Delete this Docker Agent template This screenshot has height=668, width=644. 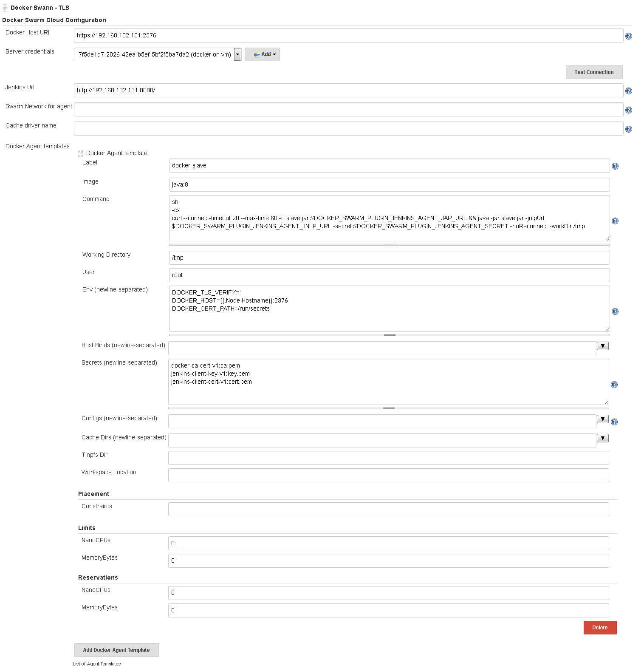click(599, 628)
